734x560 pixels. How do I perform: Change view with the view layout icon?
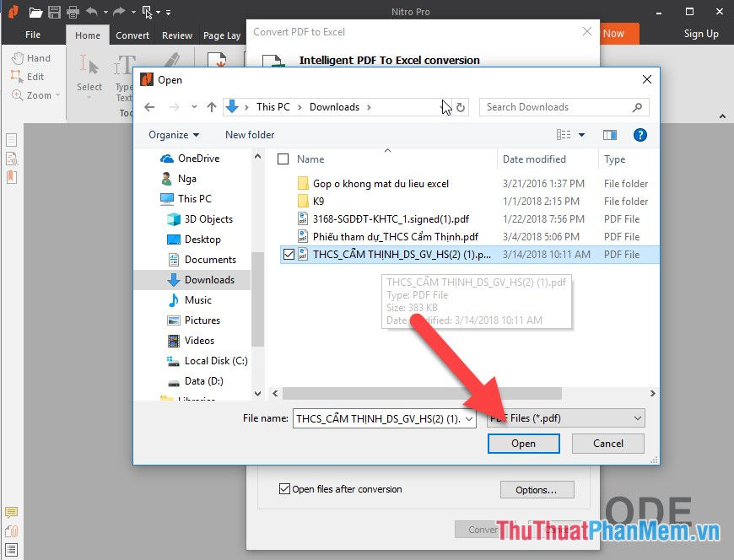tap(564, 135)
